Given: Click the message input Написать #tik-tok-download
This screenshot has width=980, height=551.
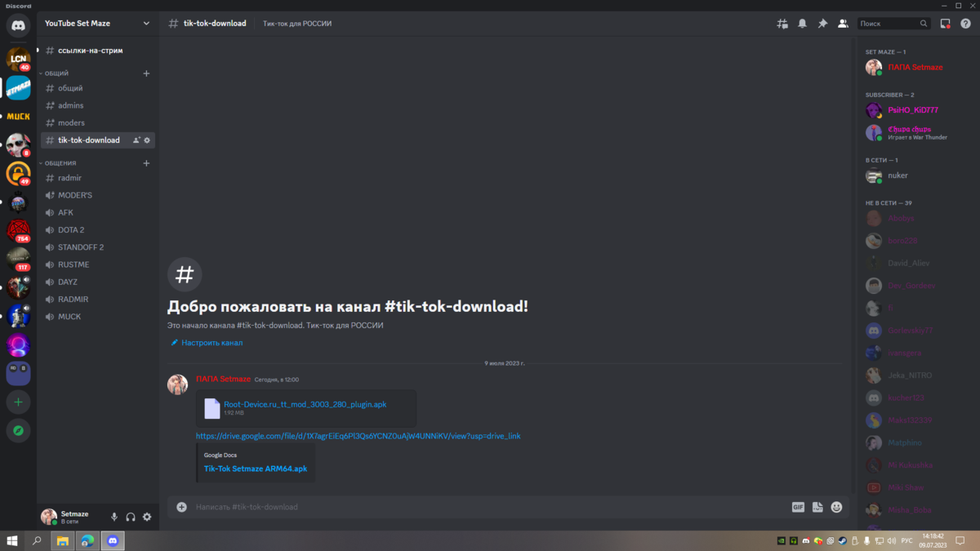Looking at the screenshot, I should click(x=490, y=507).
